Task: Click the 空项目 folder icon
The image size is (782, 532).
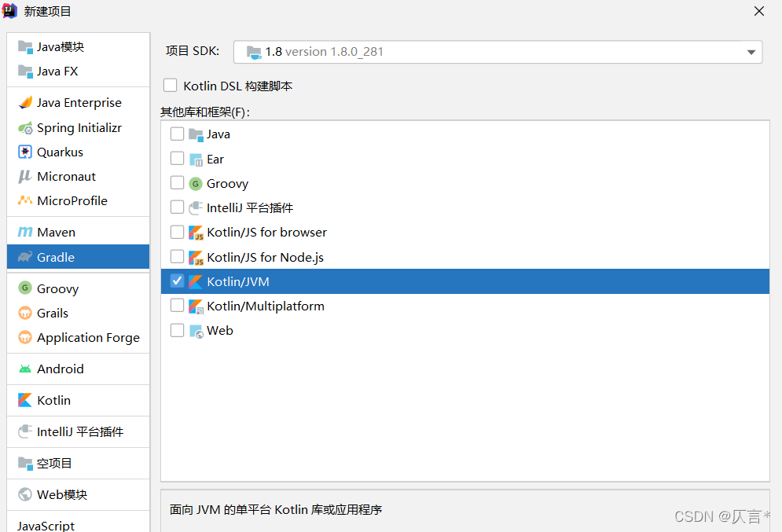Action: pos(25,463)
